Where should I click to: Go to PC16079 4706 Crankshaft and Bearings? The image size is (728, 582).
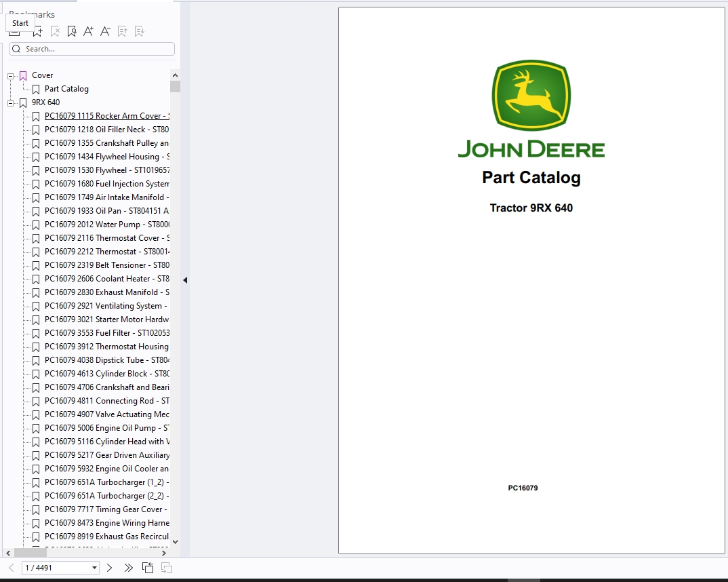click(x=107, y=387)
